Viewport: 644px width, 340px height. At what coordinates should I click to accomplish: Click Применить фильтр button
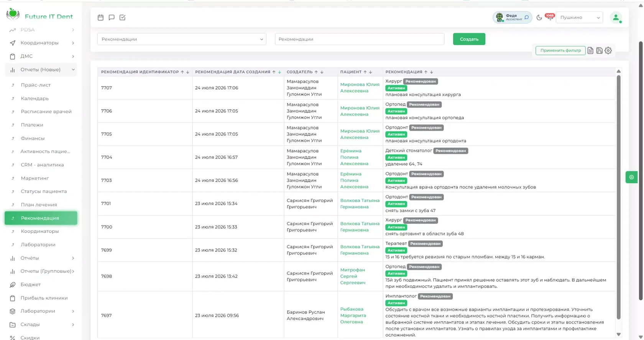click(x=560, y=51)
